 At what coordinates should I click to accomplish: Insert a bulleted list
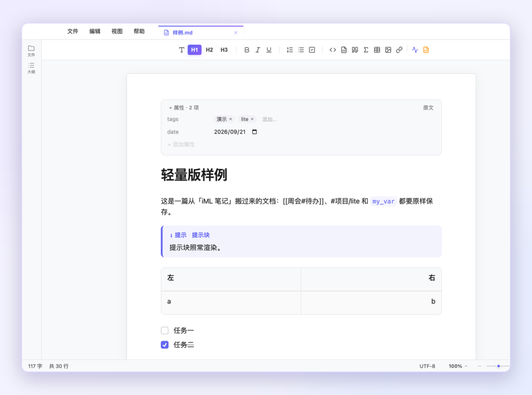pos(300,50)
